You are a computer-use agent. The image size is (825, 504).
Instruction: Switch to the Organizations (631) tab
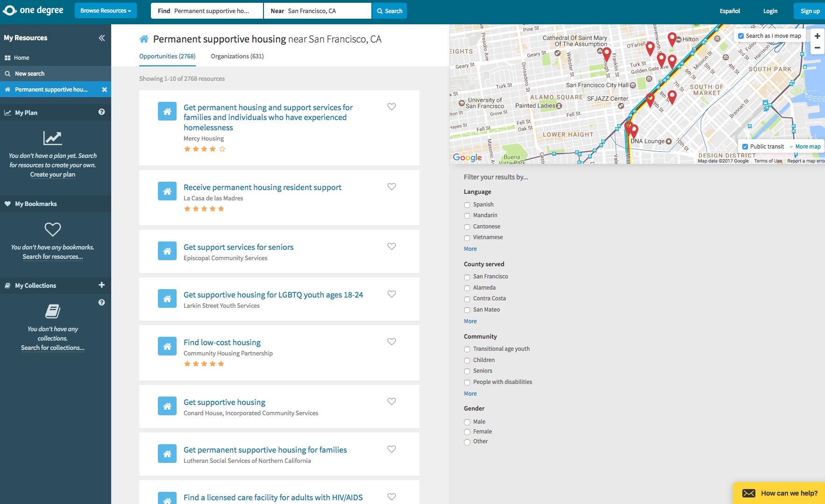pyautogui.click(x=237, y=56)
